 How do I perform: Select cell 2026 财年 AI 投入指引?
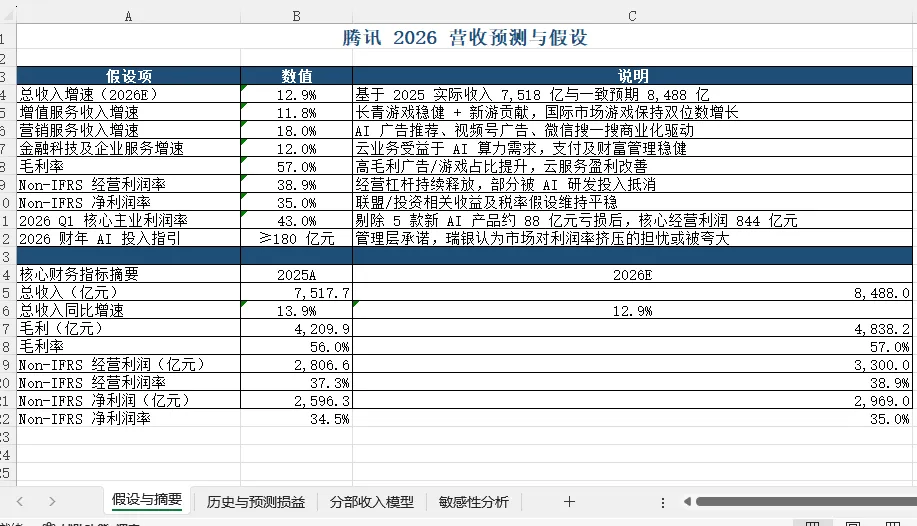pyautogui.click(x=129, y=239)
